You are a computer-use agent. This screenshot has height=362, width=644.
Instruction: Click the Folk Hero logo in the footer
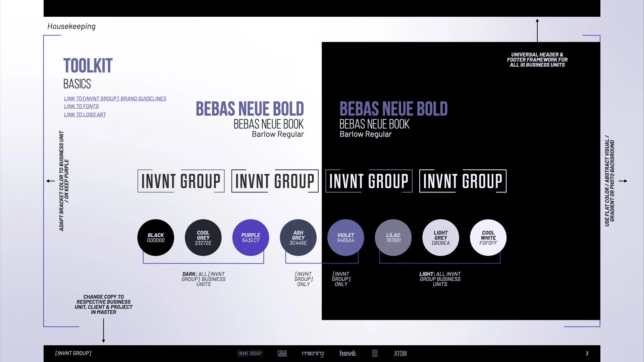tap(282, 353)
